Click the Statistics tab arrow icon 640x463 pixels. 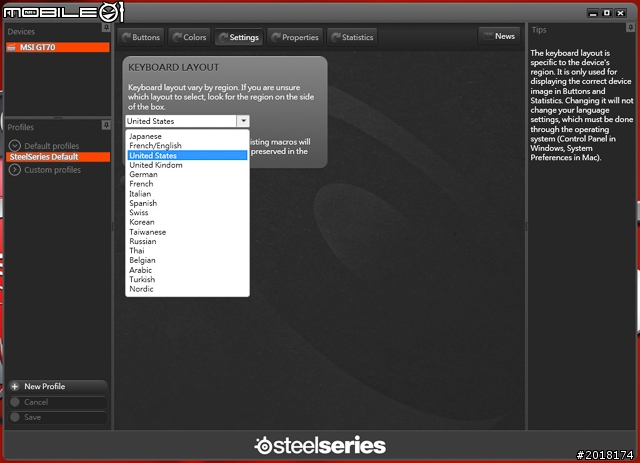point(336,37)
